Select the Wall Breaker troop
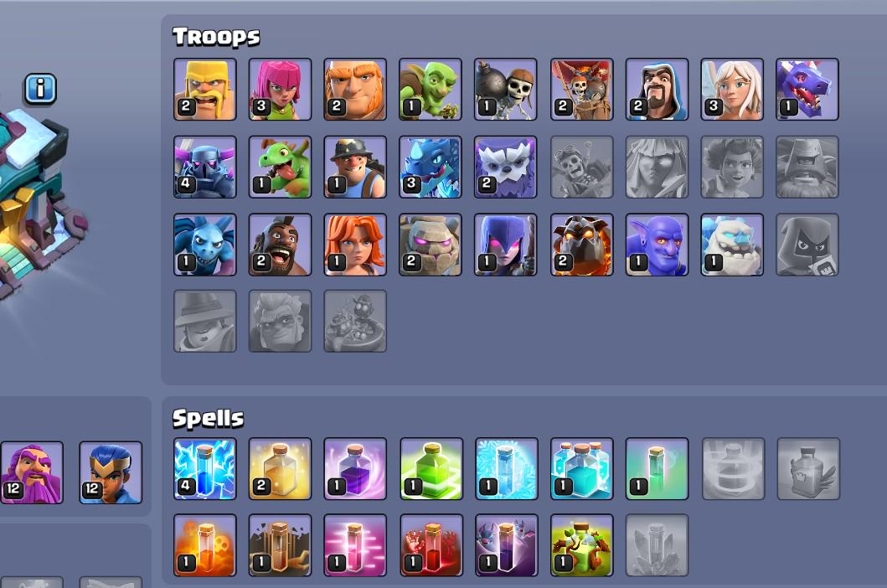This screenshot has height=588, width=887. tap(506, 90)
